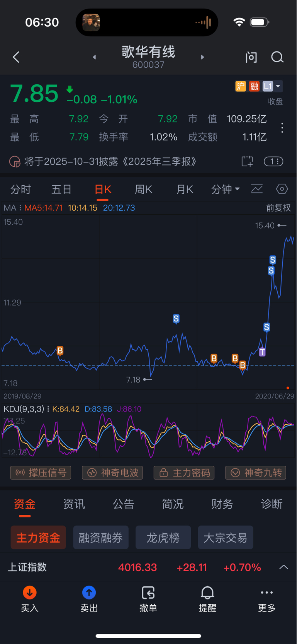Viewport: 297px width, 644px height.
Task: Open MA indicator options dots
Action: [x=20, y=208]
